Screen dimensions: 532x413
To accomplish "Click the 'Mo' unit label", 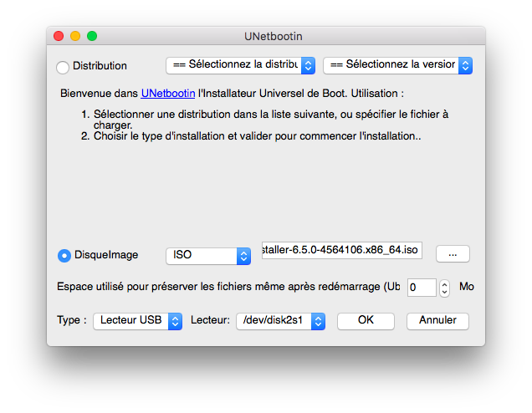I will (x=467, y=287).
